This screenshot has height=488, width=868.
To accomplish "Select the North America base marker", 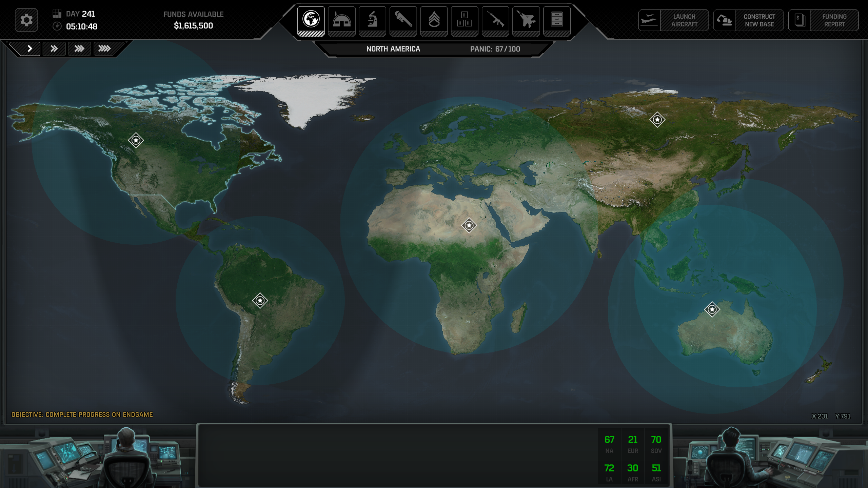I will click(x=136, y=140).
